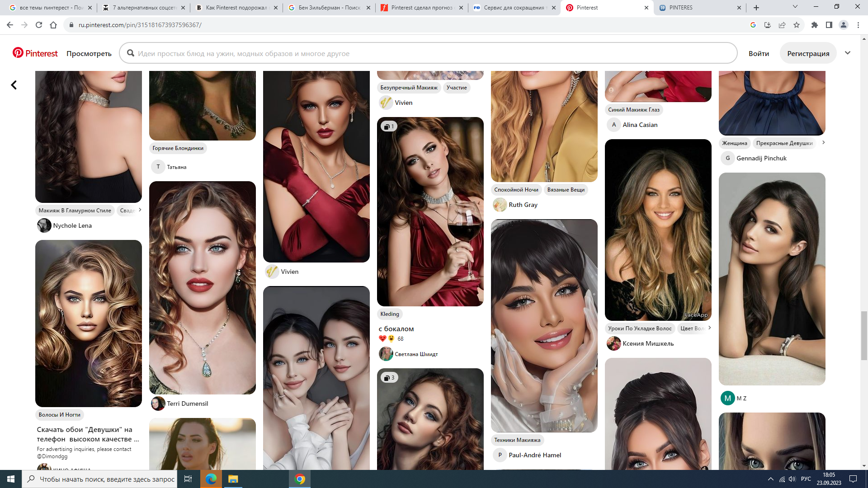Viewport: 868px width, 488px height.
Task: Click Ксения Мишкель avatar
Action: point(614,343)
